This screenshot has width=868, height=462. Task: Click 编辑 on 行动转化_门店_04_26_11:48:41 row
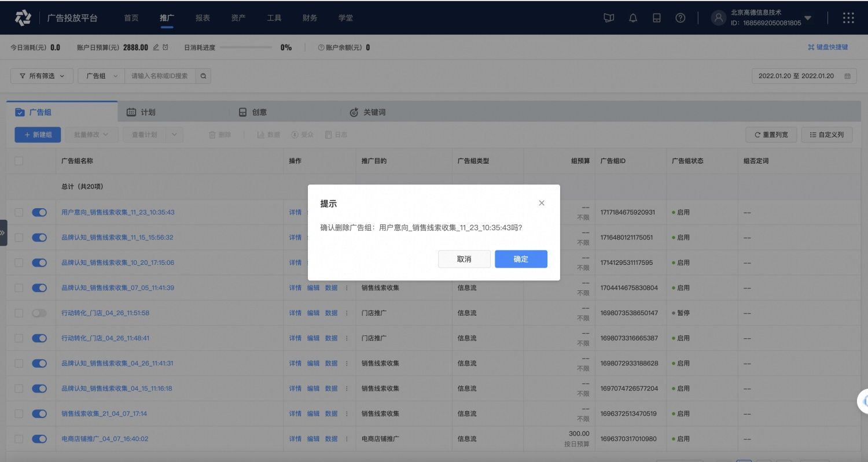313,338
